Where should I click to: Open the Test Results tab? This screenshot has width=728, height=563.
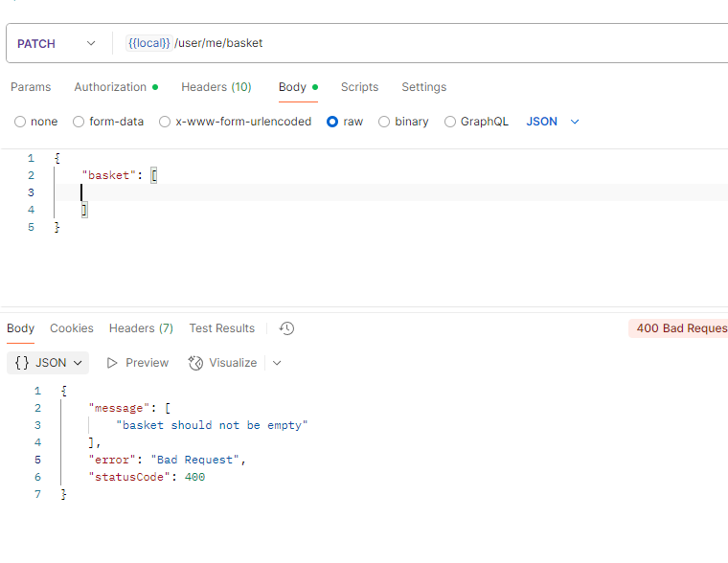[222, 328]
